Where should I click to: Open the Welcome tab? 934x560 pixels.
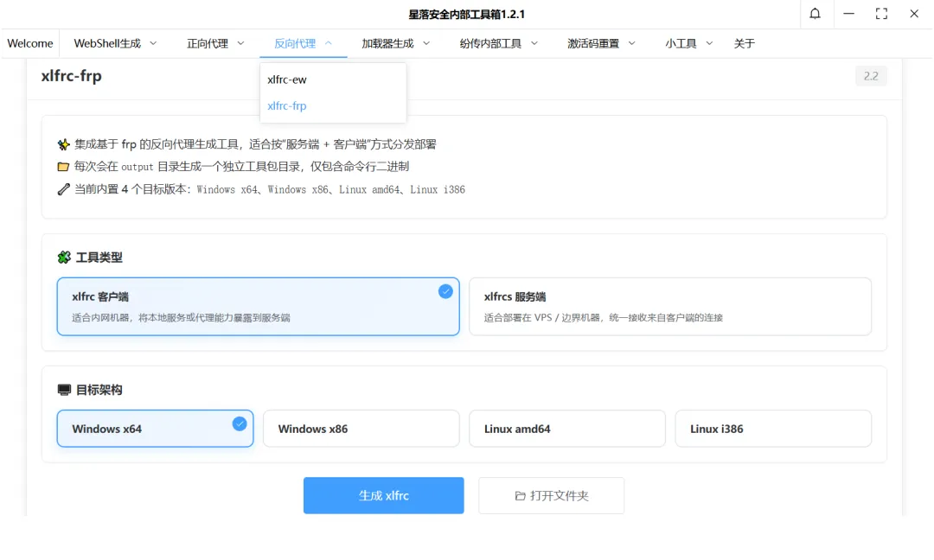[29, 43]
